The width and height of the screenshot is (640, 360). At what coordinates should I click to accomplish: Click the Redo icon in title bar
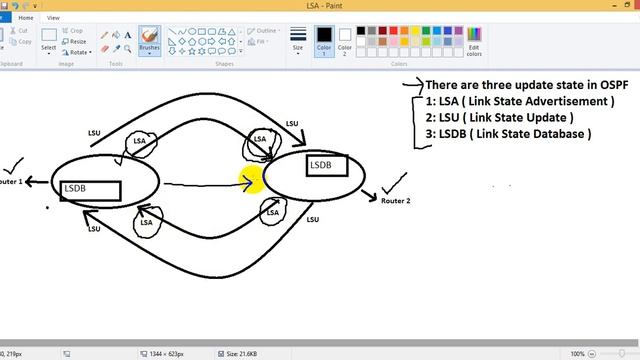click(25, 6)
